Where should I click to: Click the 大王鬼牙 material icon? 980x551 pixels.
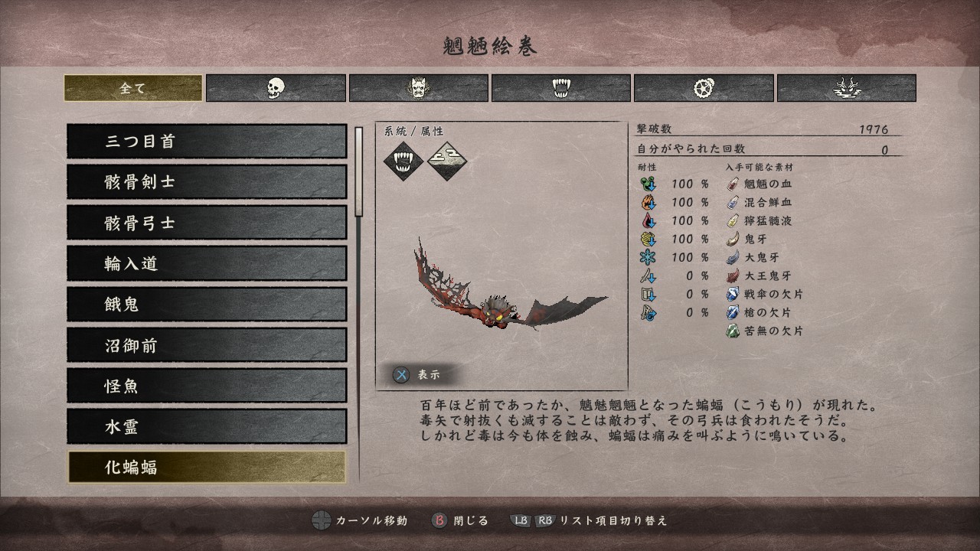pos(733,275)
